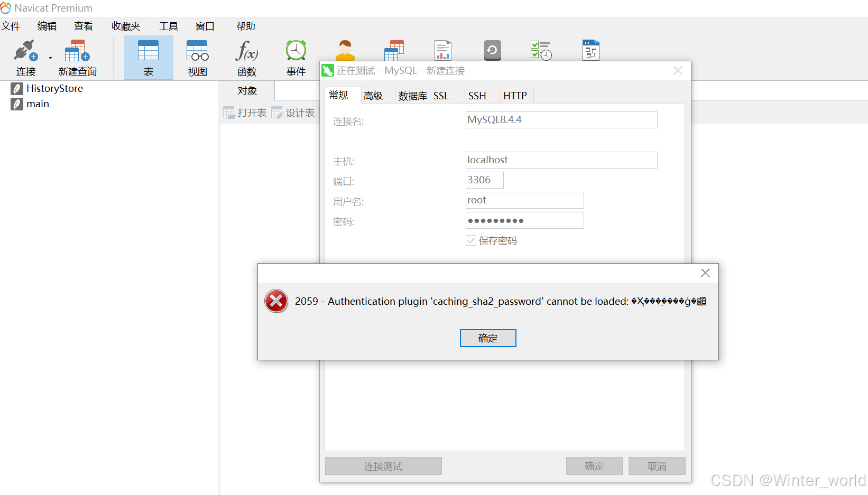868x495 pixels.
Task: Open 新建查询 (New Query) tool
Action: [77, 57]
